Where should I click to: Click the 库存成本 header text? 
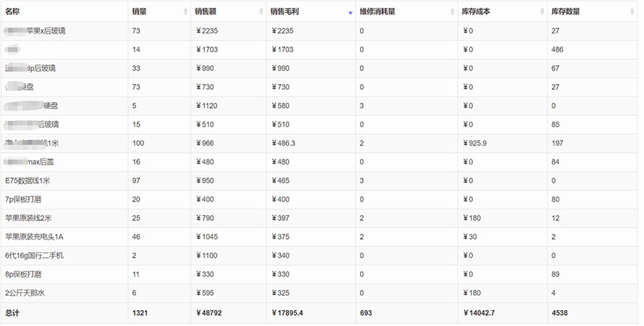476,12
